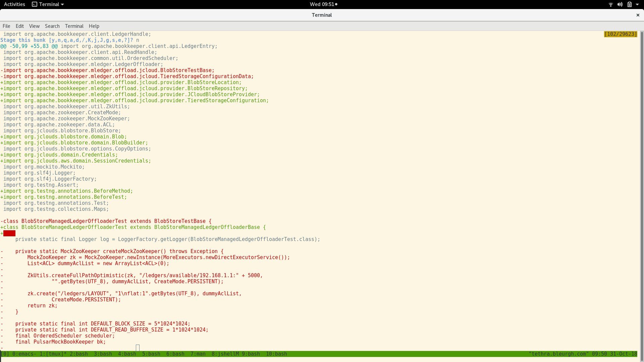
Task: Click Activities in the top bar
Action: click(x=14, y=4)
